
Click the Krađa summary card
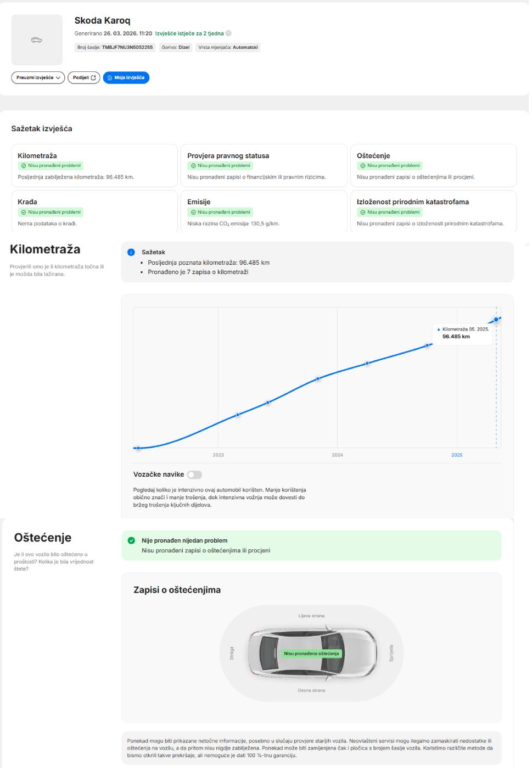[x=94, y=211]
